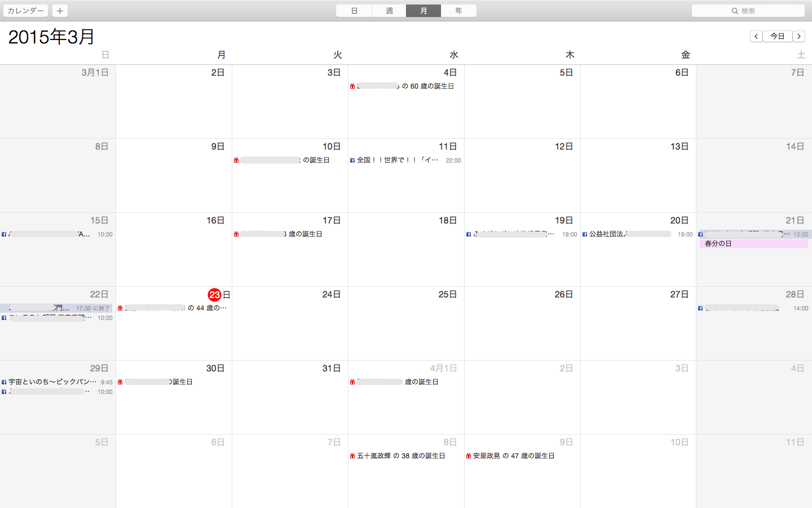Open 五十嵐政輝 の 38 歳の誕生日 event
The width and height of the screenshot is (812, 508).
pos(405,456)
